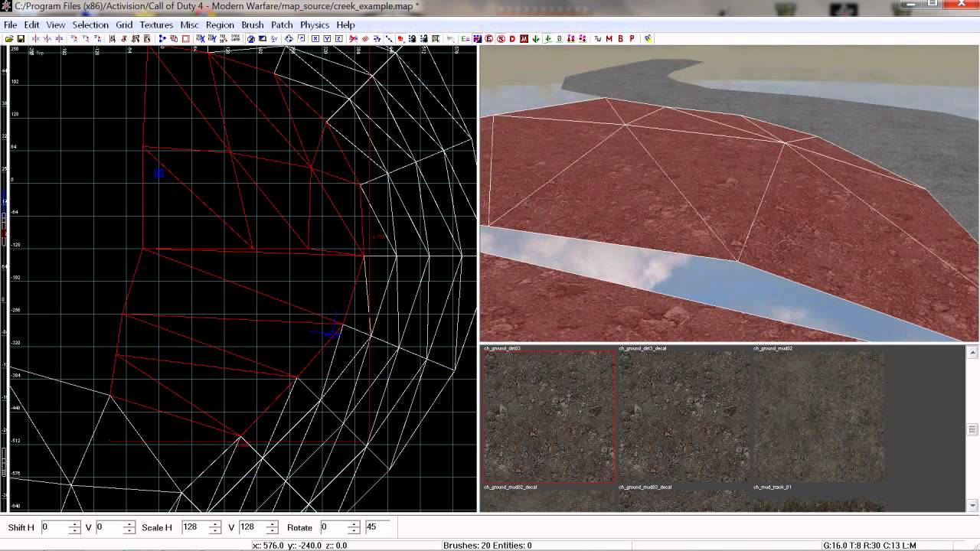Open the Edit menu
The image size is (980, 551).
tap(31, 24)
